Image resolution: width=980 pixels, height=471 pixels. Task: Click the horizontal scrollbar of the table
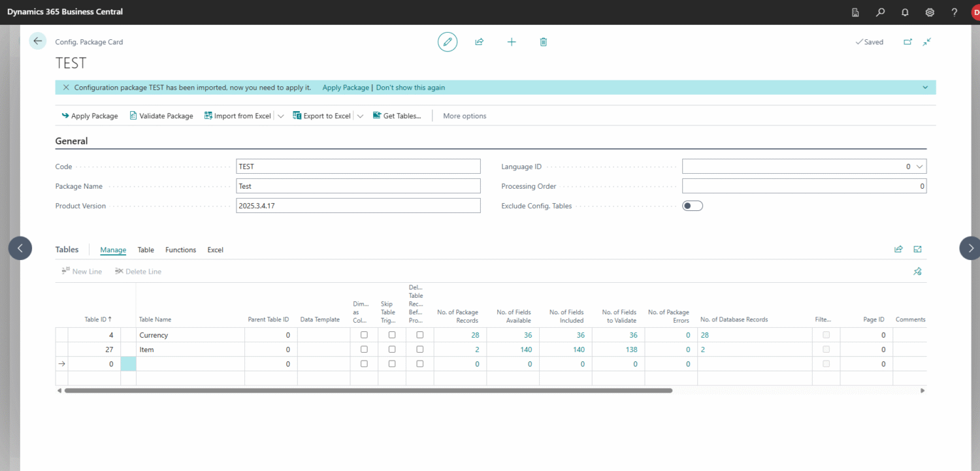point(368,391)
